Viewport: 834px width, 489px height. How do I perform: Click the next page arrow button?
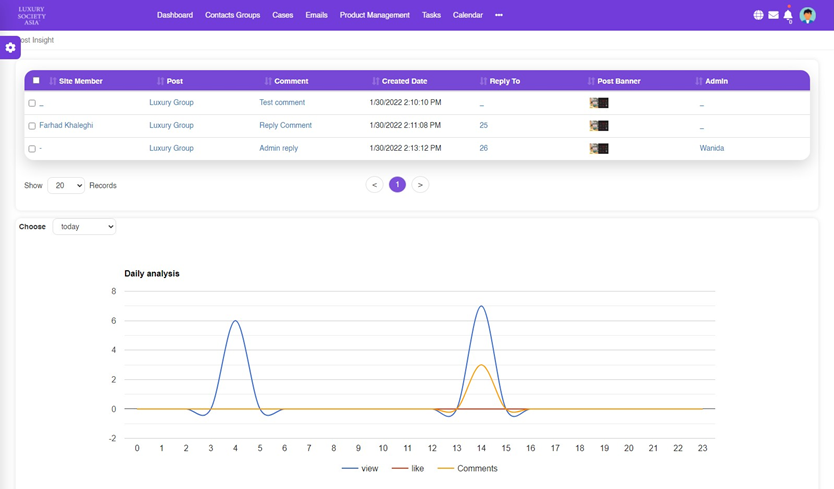click(420, 185)
